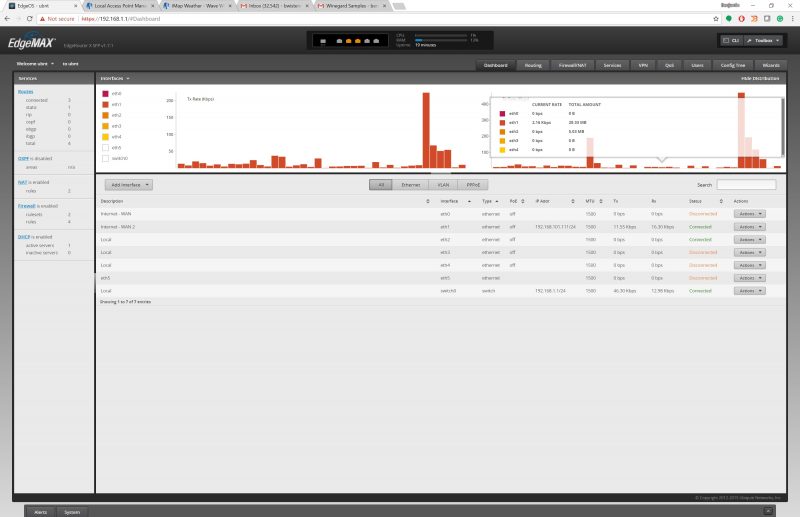The height and width of the screenshot is (517, 800).
Task: Open Actions dropdown for eth1 row
Action: 749,227
